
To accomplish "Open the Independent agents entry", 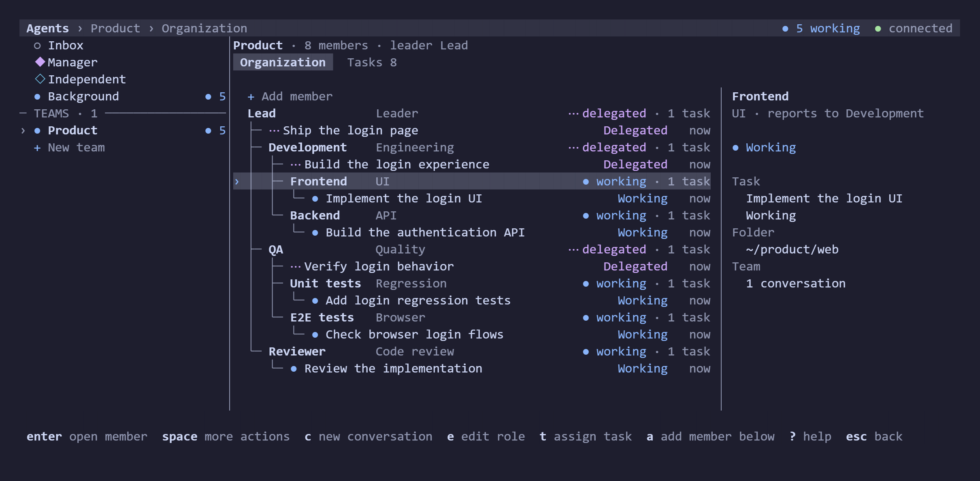I will click(x=124, y=79).
